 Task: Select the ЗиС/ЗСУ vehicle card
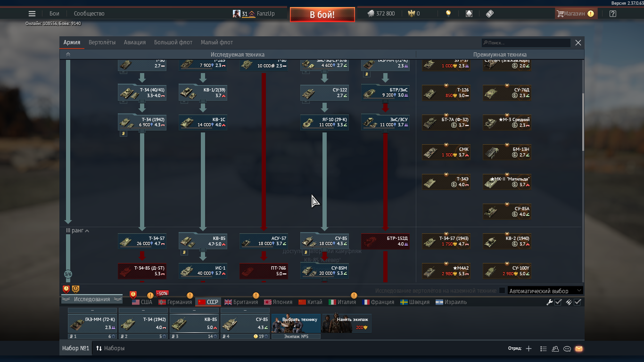tap(385, 122)
